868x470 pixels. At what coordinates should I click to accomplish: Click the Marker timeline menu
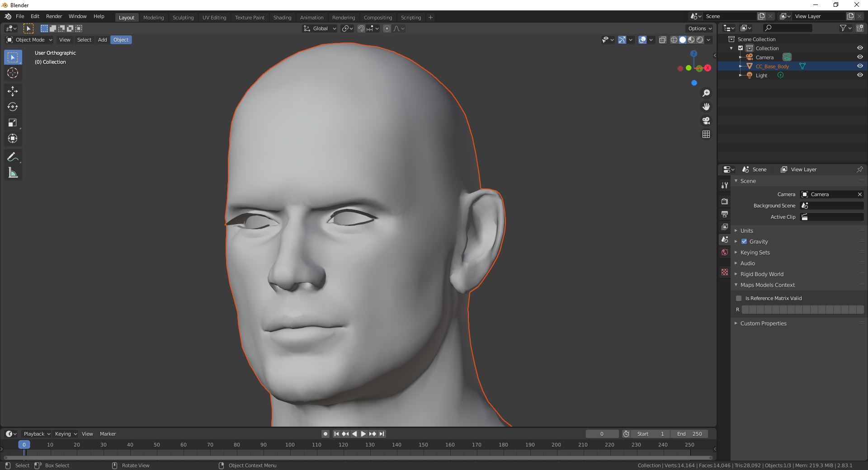pyautogui.click(x=108, y=434)
